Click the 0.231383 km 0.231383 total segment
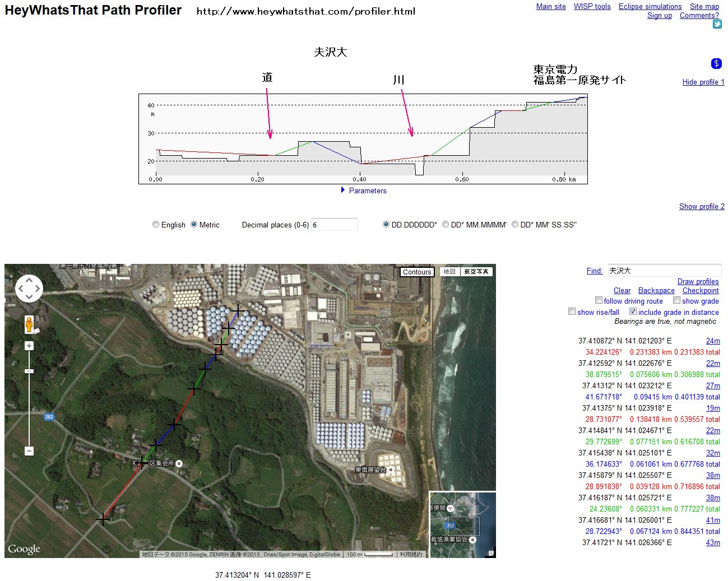This screenshot has width=728, height=581. point(675,352)
